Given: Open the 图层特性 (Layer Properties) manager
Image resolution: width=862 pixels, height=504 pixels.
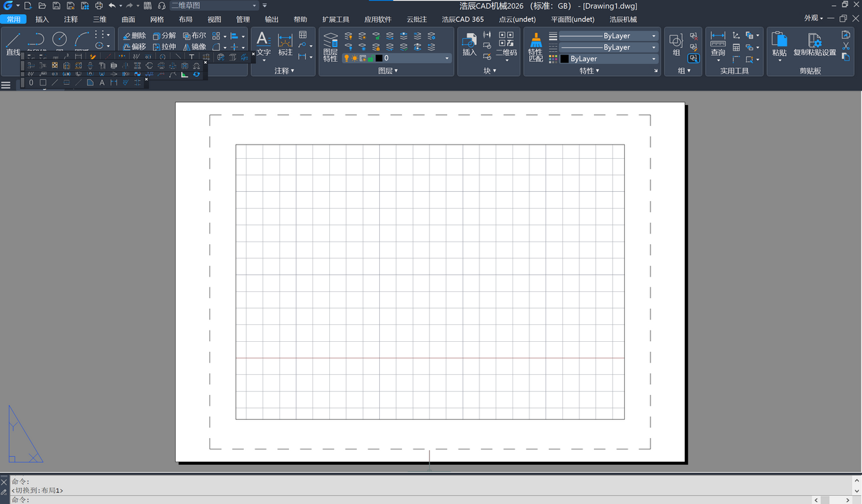Looking at the screenshot, I should click(330, 46).
